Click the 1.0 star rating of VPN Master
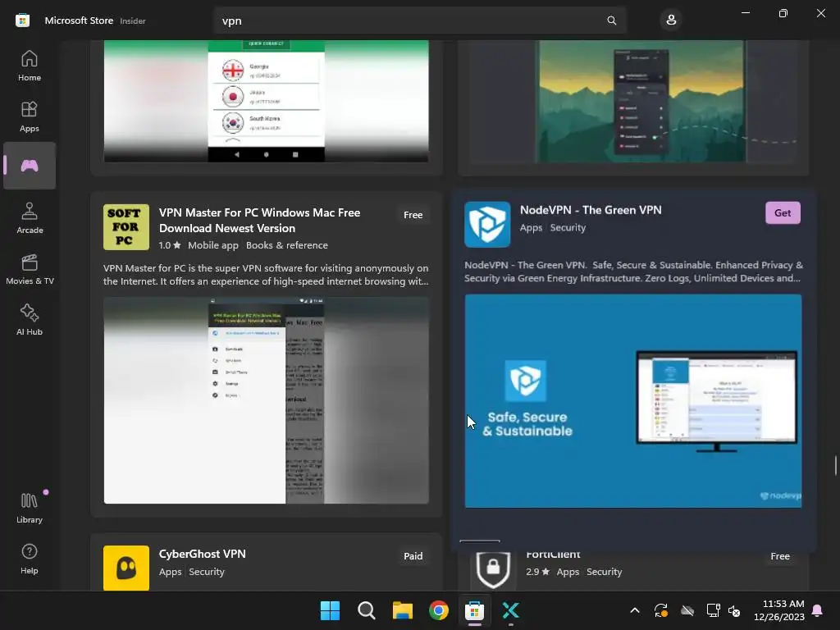 pyautogui.click(x=170, y=245)
